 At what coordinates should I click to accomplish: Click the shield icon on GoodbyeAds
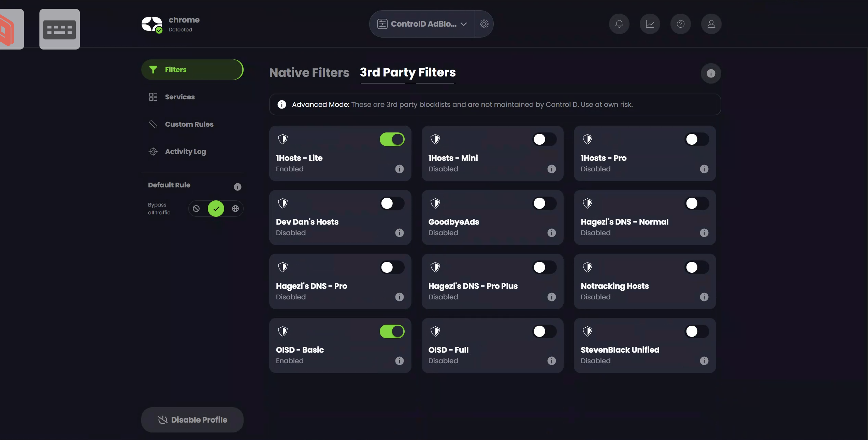[x=435, y=203]
